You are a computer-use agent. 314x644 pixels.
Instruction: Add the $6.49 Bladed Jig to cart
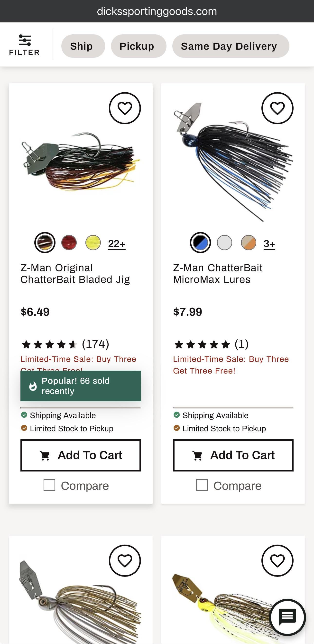click(x=81, y=455)
